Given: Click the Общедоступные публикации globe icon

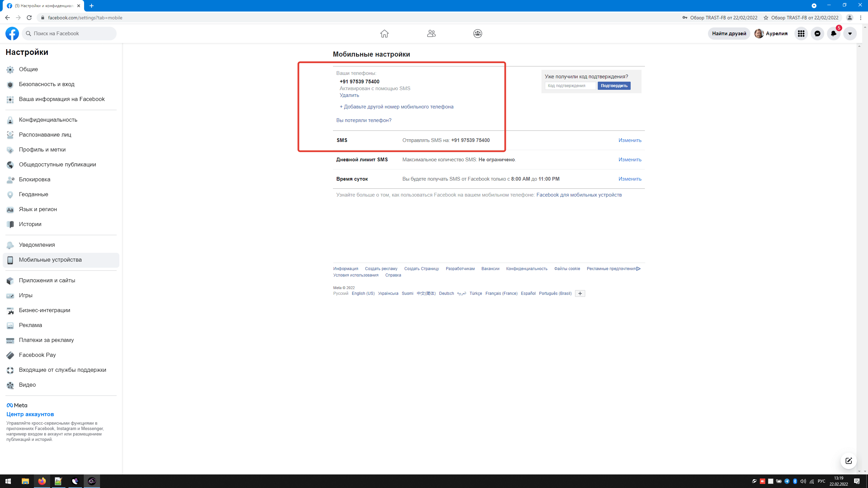Looking at the screenshot, I should [10, 165].
